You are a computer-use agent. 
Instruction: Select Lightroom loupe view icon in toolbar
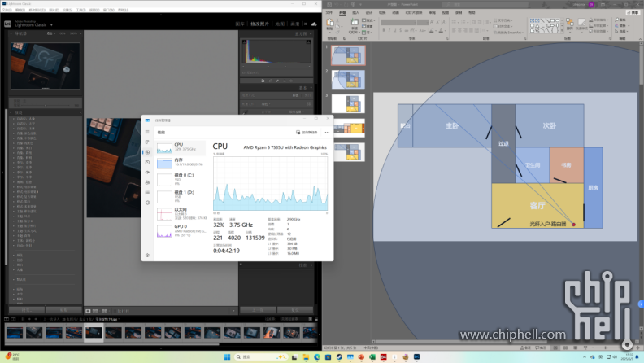(88, 311)
